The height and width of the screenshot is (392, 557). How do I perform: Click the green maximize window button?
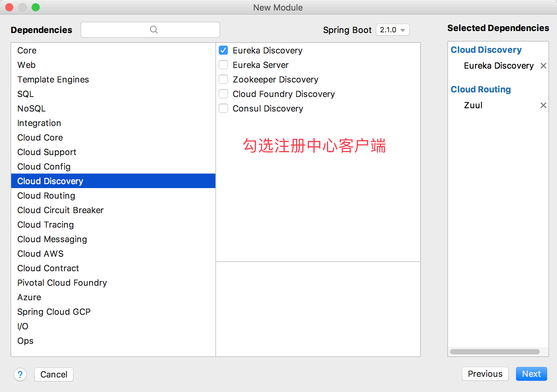36,7
